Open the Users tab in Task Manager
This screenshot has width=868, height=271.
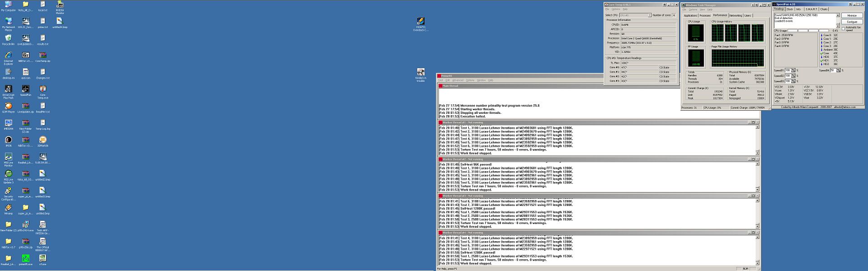(x=748, y=16)
